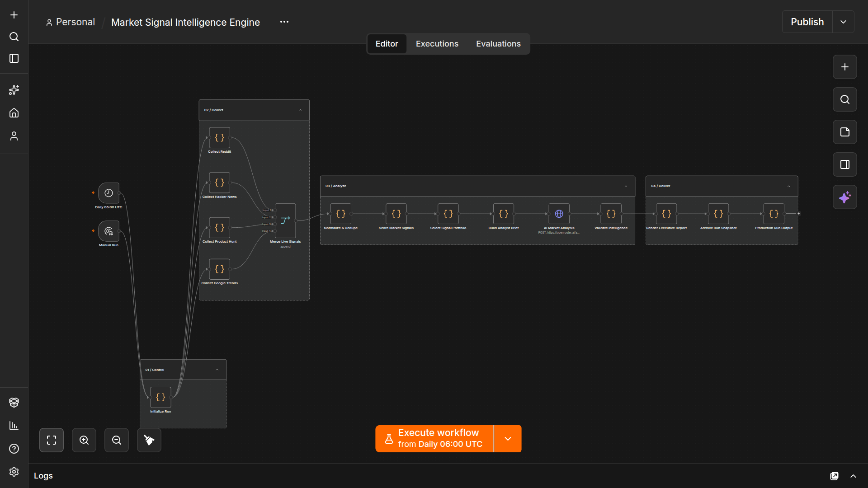This screenshot has height=488, width=868.
Task: Collapse the 04 / Deliver group
Action: pyautogui.click(x=788, y=186)
